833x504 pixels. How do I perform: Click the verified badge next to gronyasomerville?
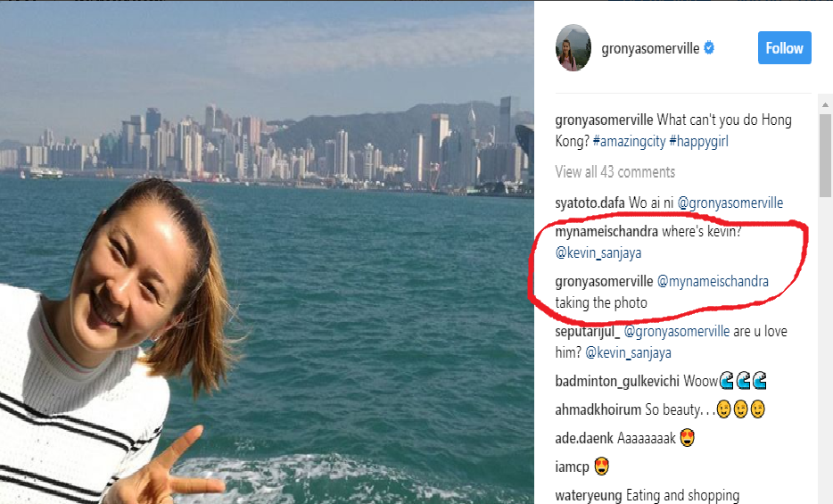tap(709, 48)
